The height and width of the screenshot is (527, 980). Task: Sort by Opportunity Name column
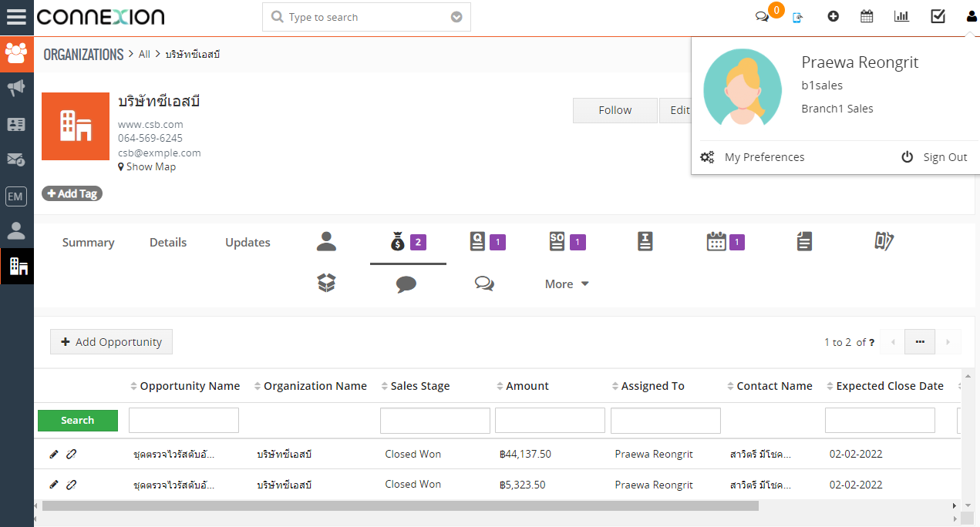click(189, 386)
